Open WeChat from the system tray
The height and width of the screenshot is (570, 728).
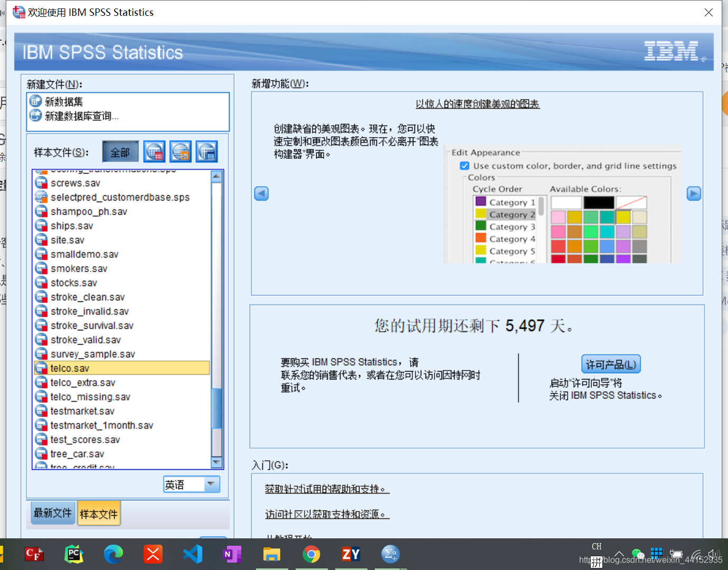click(x=638, y=554)
